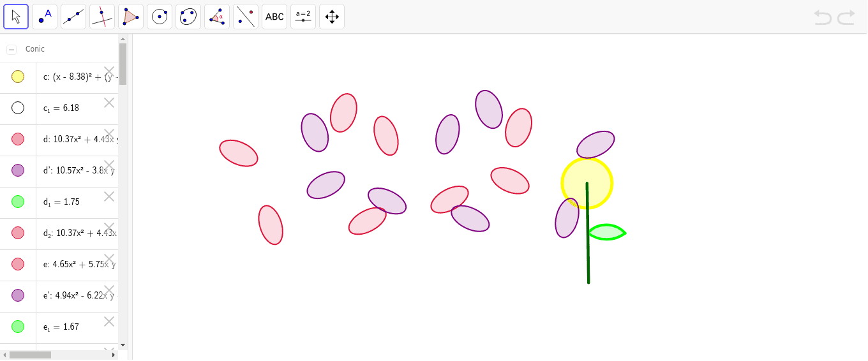Select the equation c: (x - 8.38)²
This screenshot has width=868, height=361.
(80, 77)
